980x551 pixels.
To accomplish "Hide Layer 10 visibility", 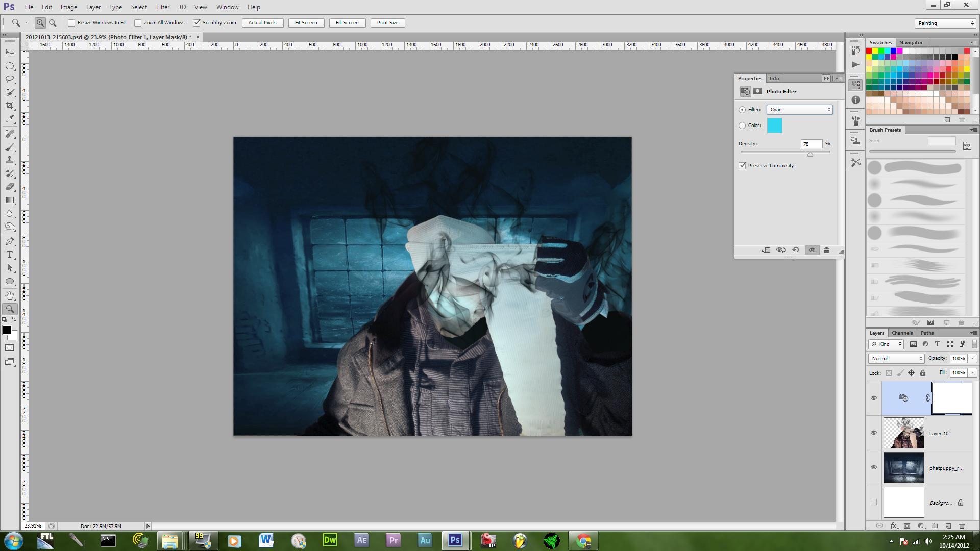I will (x=874, y=433).
